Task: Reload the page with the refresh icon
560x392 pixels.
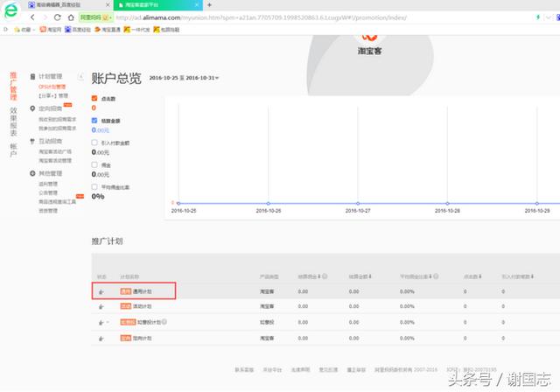Action: click(x=57, y=17)
